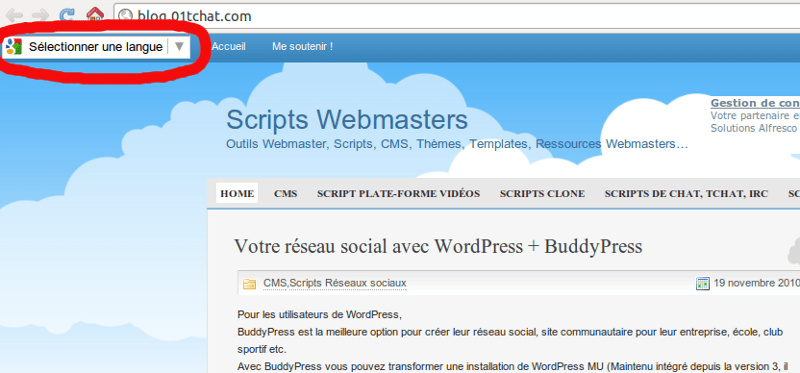The height and width of the screenshot is (373, 800).
Task: Click the yellow folder category icon
Action: [x=249, y=284]
